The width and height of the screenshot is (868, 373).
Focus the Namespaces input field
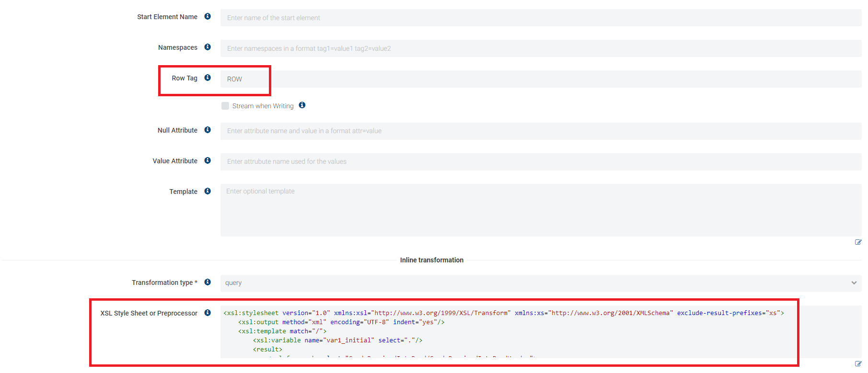coord(540,48)
